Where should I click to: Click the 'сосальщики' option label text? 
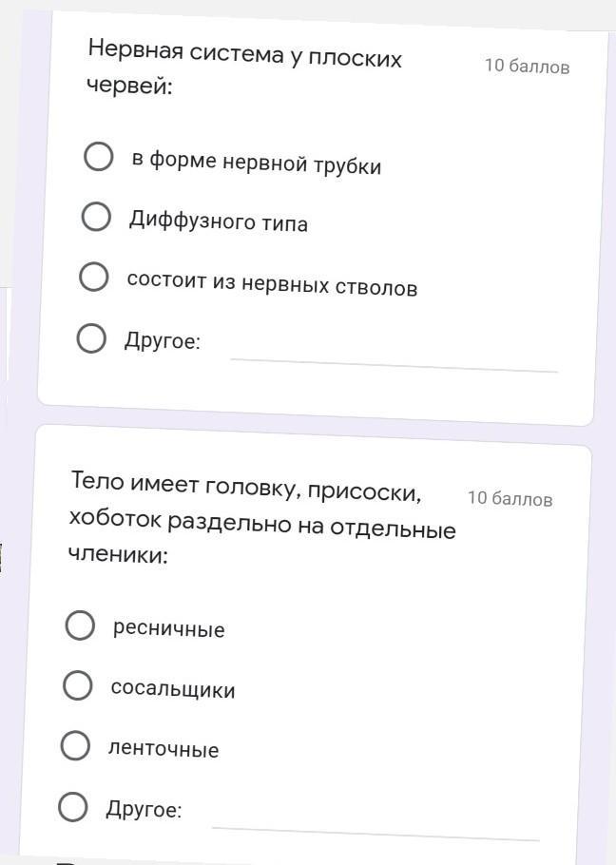pos(172,689)
